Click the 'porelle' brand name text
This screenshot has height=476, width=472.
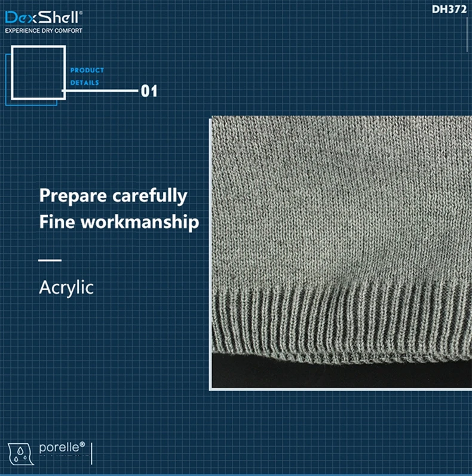tap(62, 447)
